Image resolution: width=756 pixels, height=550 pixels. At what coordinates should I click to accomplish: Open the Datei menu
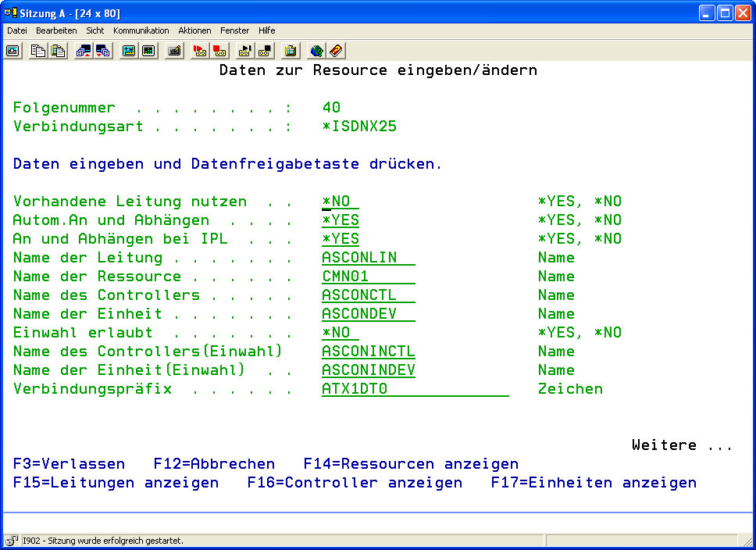[x=17, y=30]
